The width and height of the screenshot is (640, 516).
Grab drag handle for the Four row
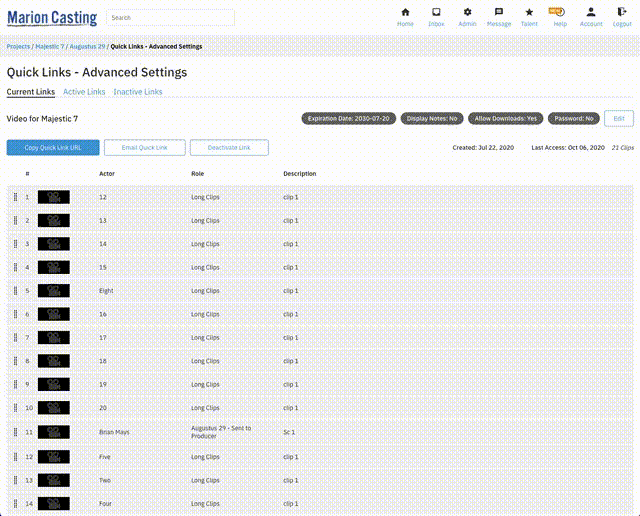point(16,503)
